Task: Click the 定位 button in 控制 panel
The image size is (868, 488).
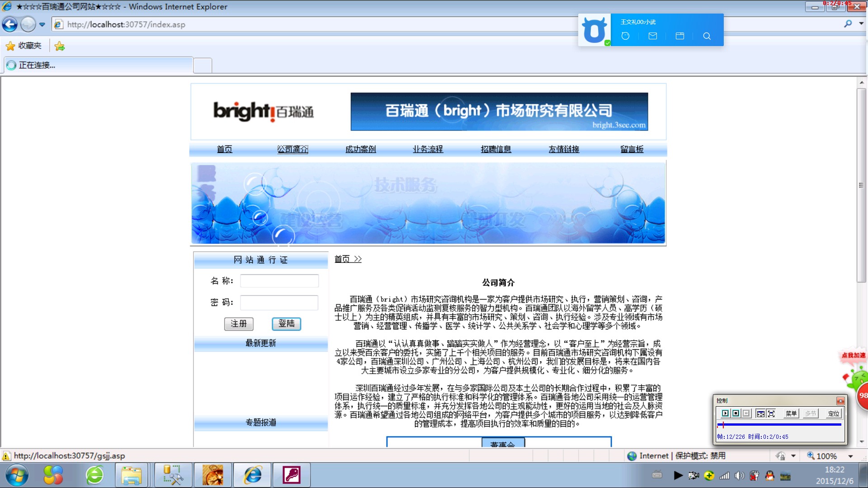Action: pos(834,413)
